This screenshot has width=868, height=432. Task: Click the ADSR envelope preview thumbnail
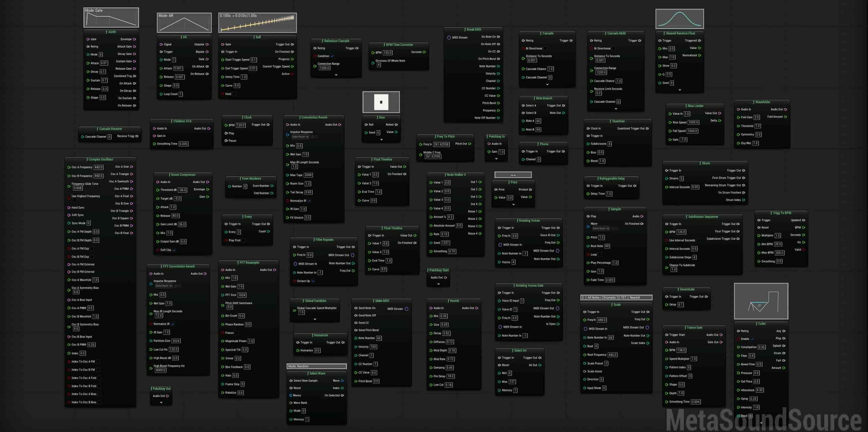pyautogui.click(x=111, y=18)
